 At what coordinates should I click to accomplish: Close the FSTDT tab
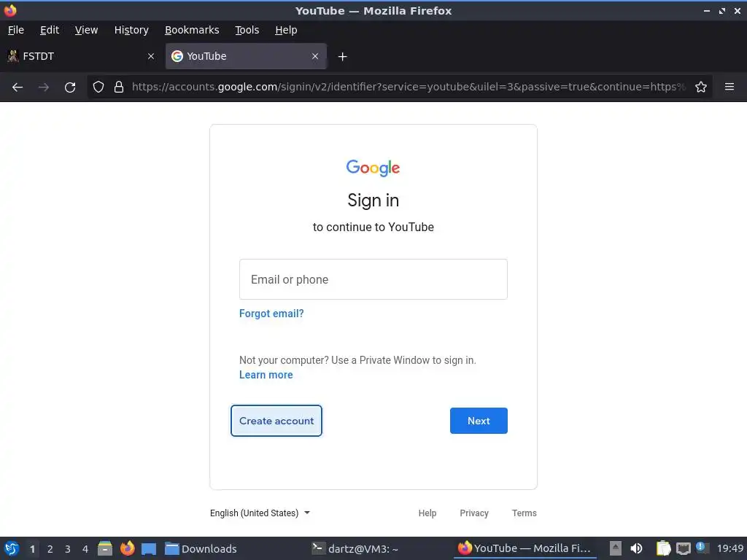pos(151,56)
